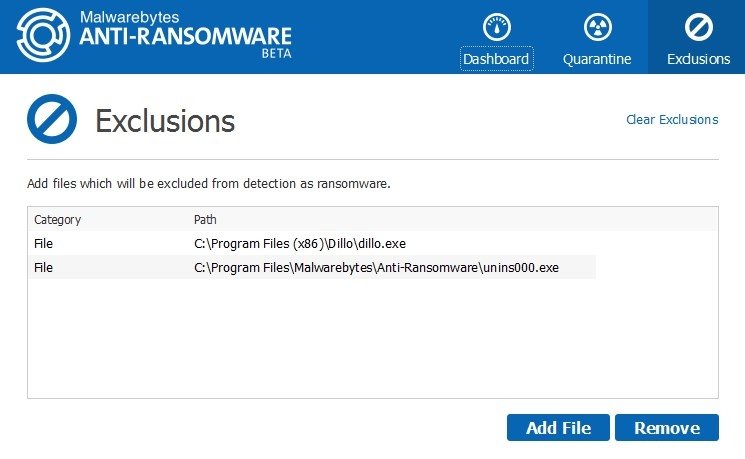Screen dimensions: 745x459
Task: Sort by the Path column header
Action: [x=205, y=220]
